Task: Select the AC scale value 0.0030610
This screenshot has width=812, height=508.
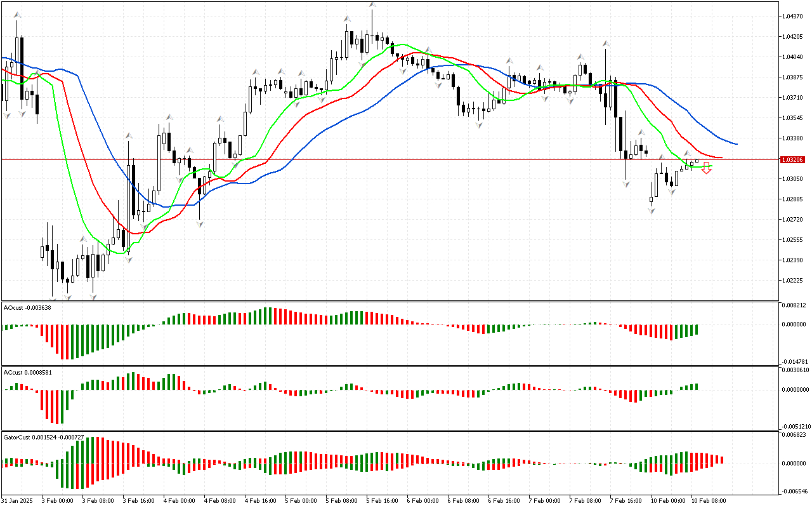Action: click(x=796, y=370)
